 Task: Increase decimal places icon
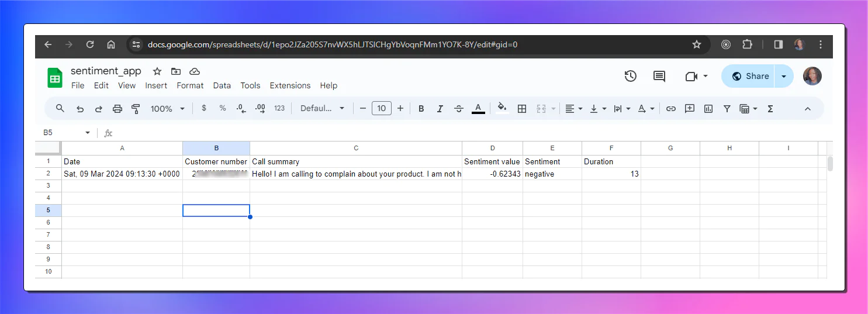coord(260,108)
